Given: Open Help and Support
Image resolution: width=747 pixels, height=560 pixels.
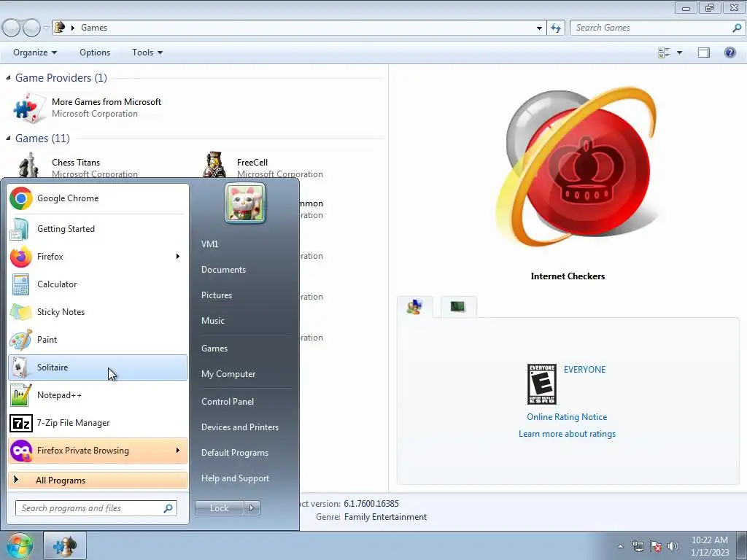Looking at the screenshot, I should click(x=235, y=478).
